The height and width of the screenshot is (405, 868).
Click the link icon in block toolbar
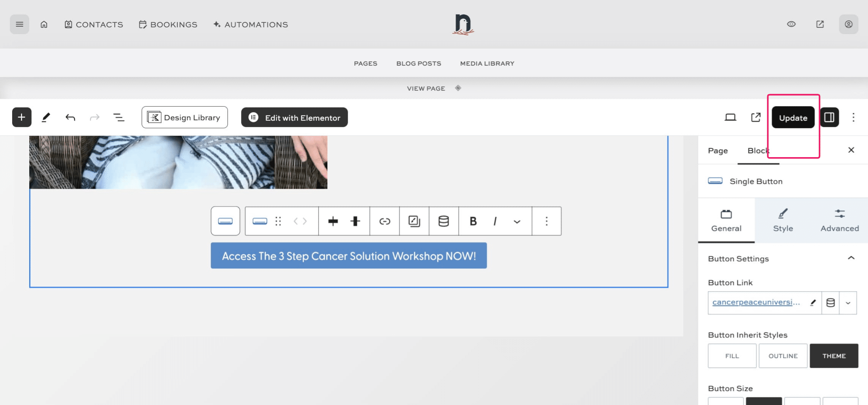(x=384, y=221)
